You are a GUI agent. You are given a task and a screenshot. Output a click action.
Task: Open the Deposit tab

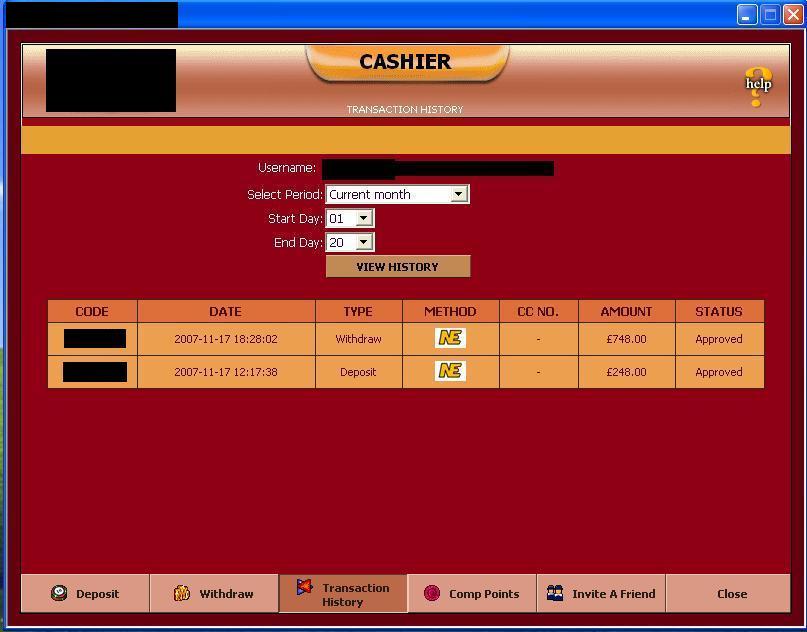pyautogui.click(x=85, y=593)
